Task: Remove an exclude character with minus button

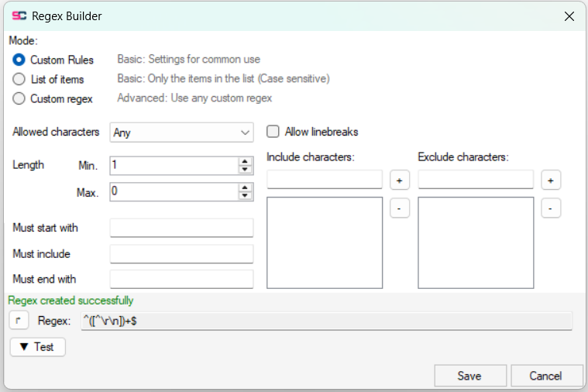Action: click(551, 208)
